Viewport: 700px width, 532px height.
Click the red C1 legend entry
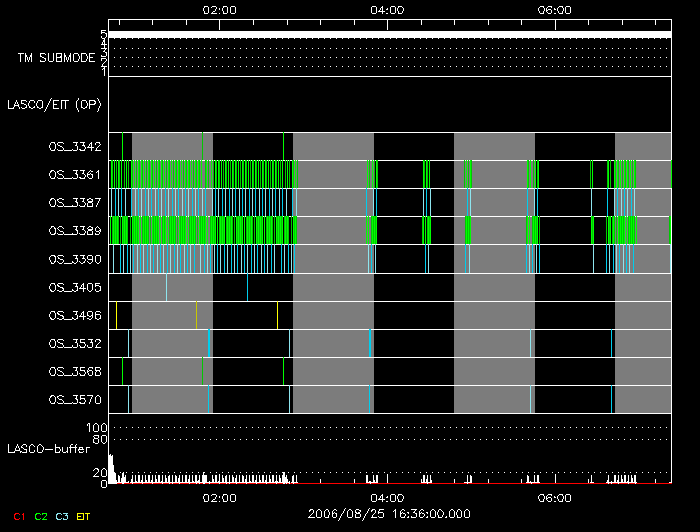pos(19,517)
